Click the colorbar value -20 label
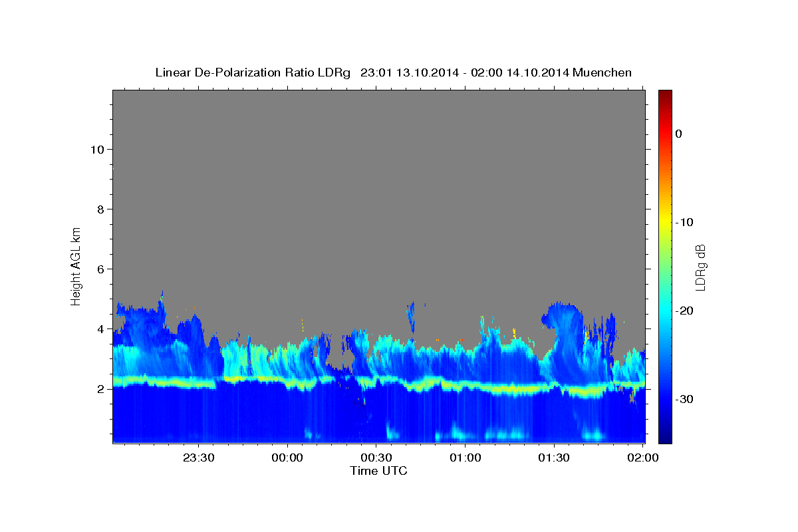798x532 pixels. pyautogui.click(x=686, y=311)
